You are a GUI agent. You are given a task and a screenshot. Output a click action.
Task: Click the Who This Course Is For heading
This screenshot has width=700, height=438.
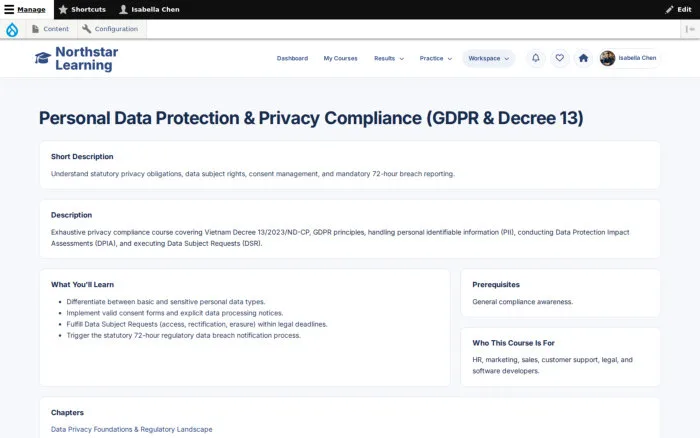pos(513,343)
